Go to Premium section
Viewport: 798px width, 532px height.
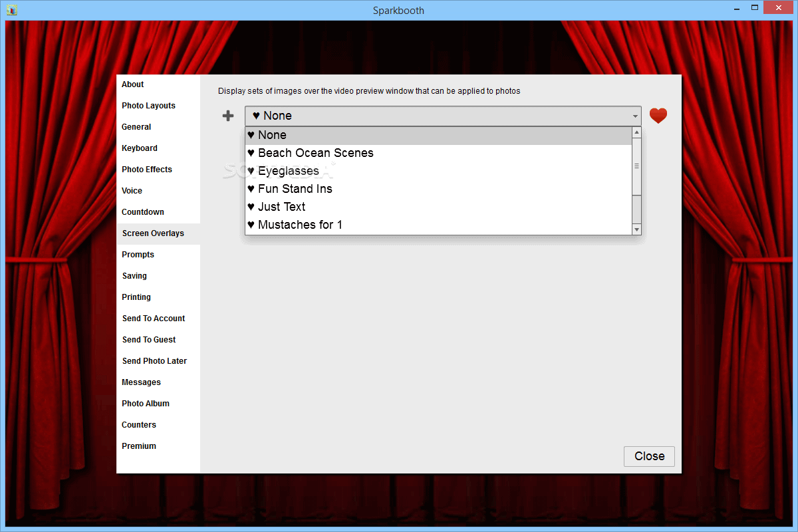[x=158, y=446]
